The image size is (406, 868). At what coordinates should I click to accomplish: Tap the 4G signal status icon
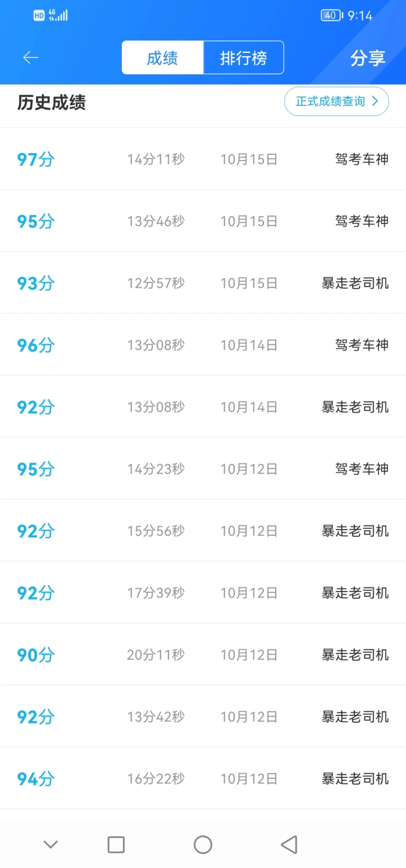pos(58,15)
